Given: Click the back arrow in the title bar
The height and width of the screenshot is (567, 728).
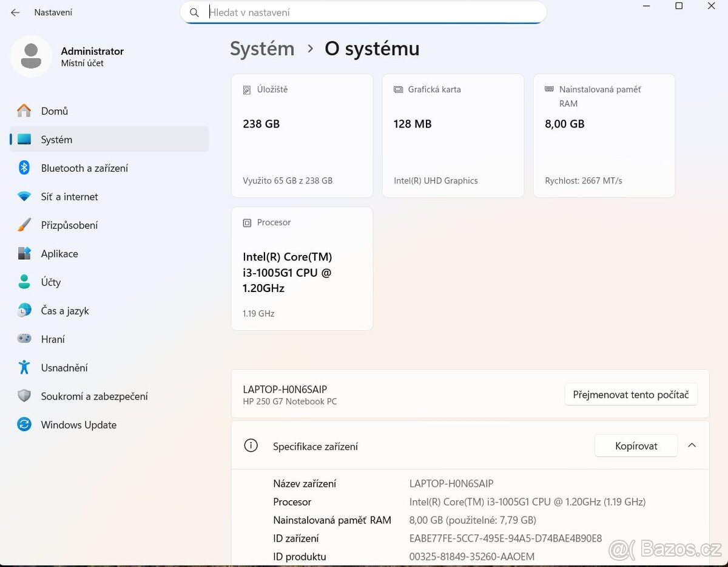Looking at the screenshot, I should pyautogui.click(x=15, y=13).
